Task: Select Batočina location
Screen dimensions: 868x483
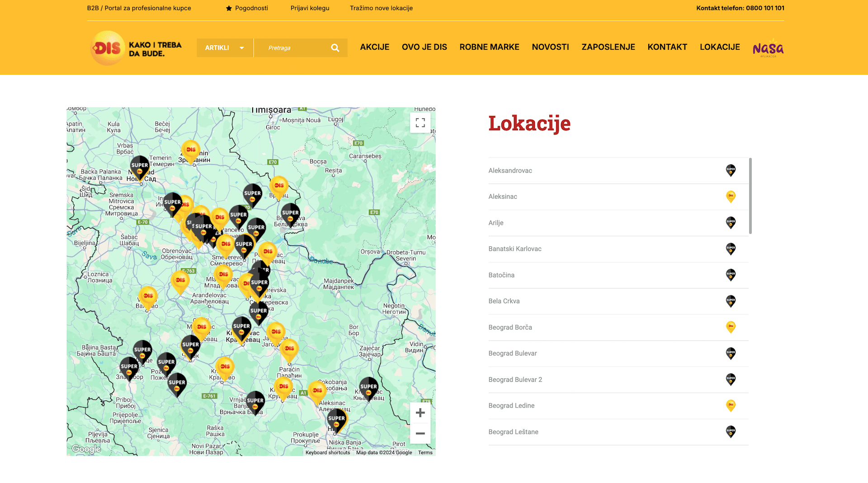Action: pyautogui.click(x=618, y=275)
